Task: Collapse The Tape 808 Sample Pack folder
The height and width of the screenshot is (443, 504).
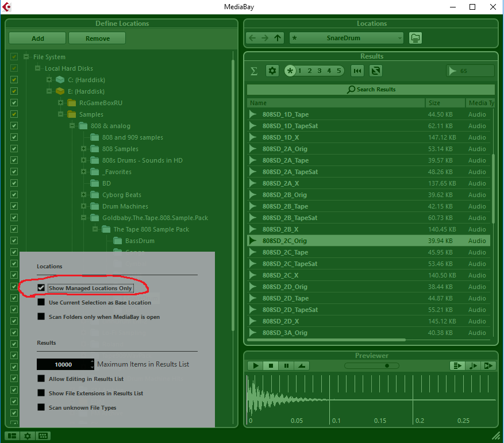Action: coord(95,229)
